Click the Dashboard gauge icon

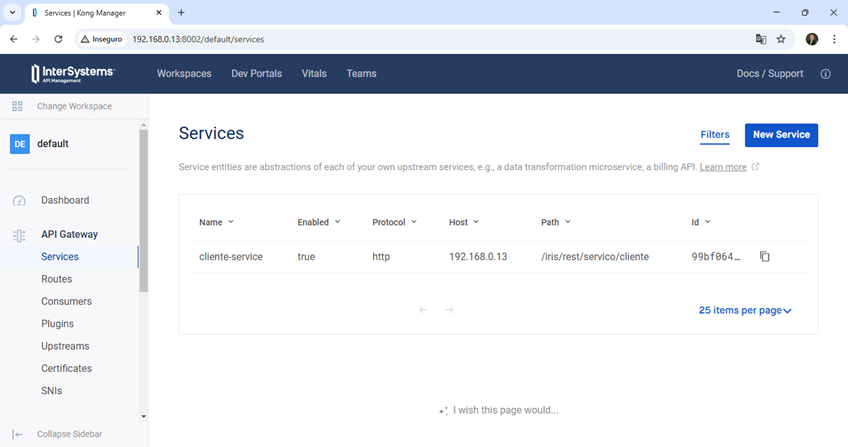pos(19,201)
